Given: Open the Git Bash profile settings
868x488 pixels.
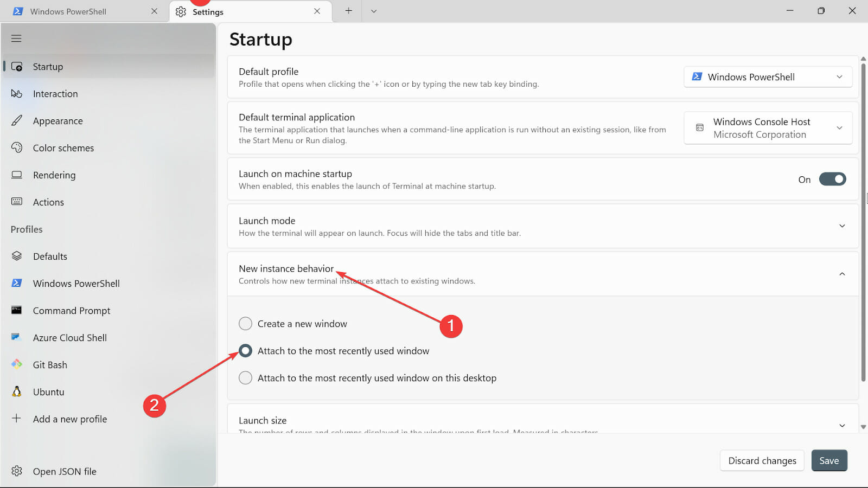Looking at the screenshot, I should 108,365.
